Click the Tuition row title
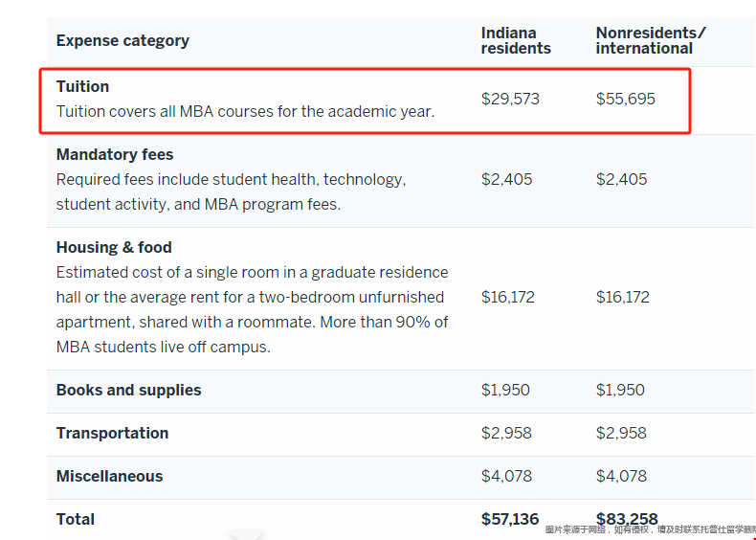 point(82,86)
